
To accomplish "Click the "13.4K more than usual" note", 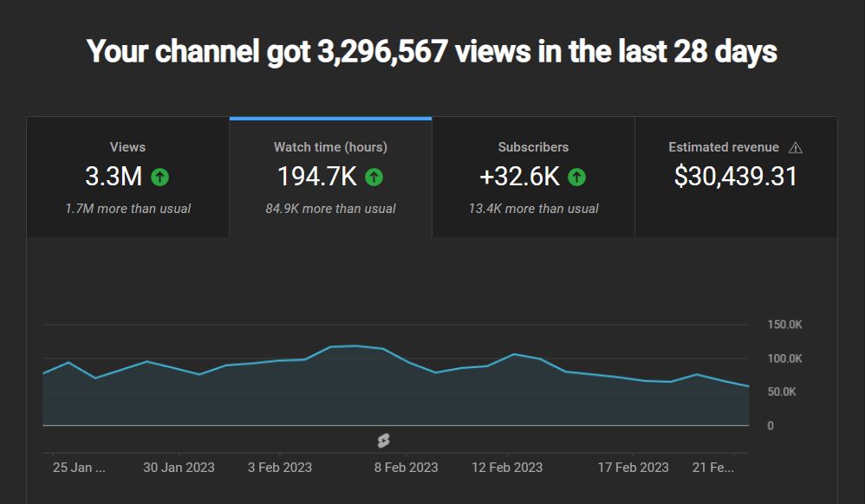I will (x=533, y=209).
